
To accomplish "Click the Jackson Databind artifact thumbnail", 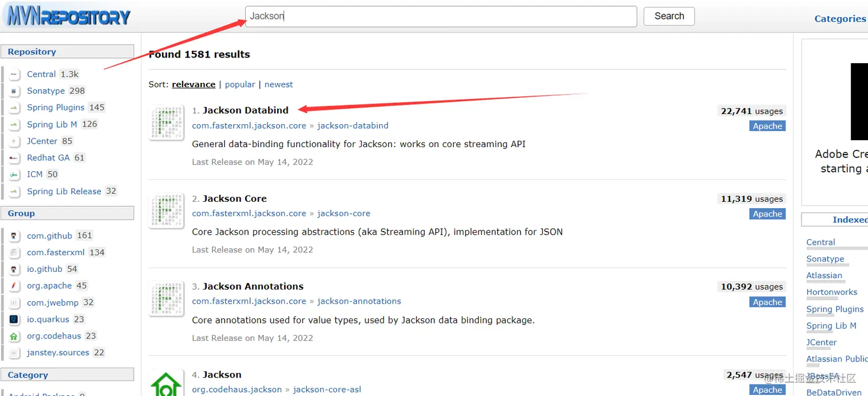I will tap(166, 122).
